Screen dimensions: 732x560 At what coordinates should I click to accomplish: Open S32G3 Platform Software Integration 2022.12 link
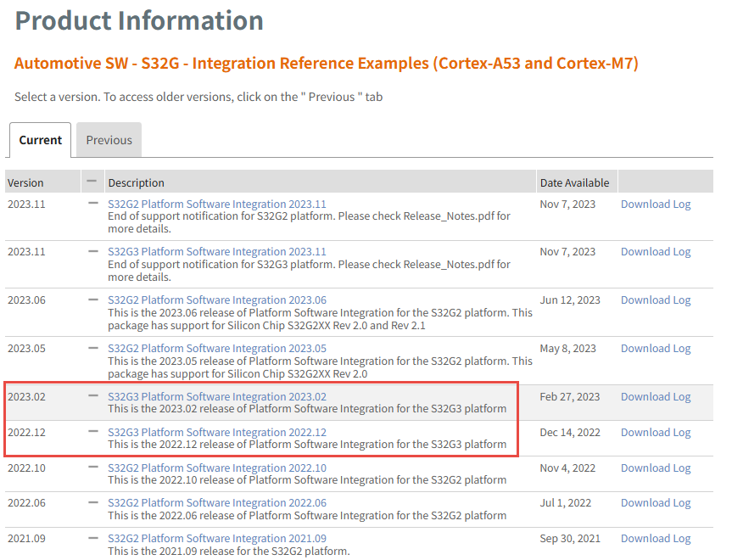point(217,433)
